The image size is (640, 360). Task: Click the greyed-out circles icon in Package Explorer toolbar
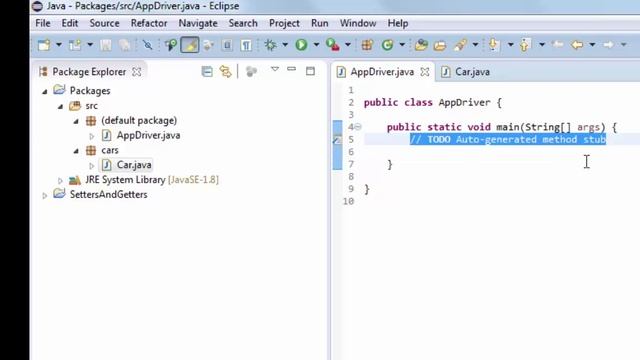tap(251, 72)
